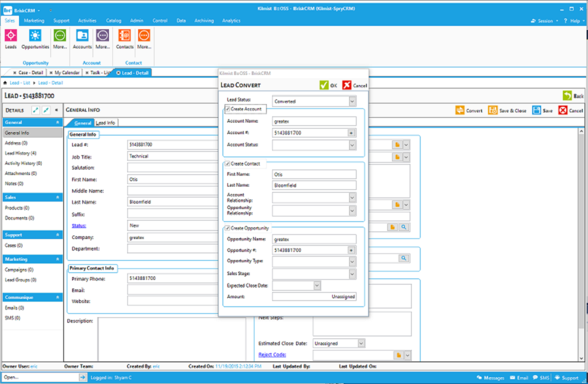This screenshot has height=384, width=588.
Task: Open the Account Status dropdown
Action: 352,145
